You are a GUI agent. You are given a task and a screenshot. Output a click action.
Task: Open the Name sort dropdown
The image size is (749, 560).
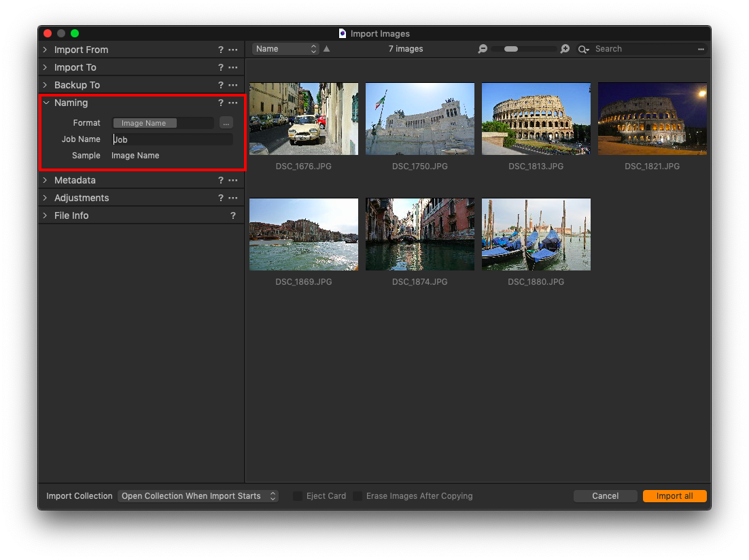tap(285, 49)
